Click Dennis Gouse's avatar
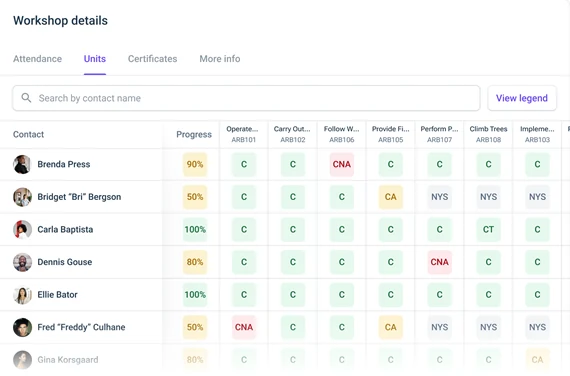This screenshot has height=376, width=570. pos(23,262)
